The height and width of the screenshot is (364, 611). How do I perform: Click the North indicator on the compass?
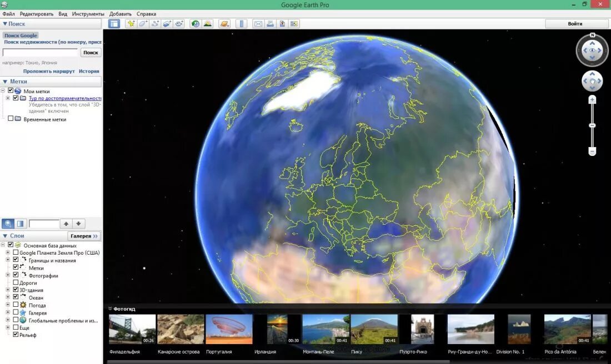(592, 35)
